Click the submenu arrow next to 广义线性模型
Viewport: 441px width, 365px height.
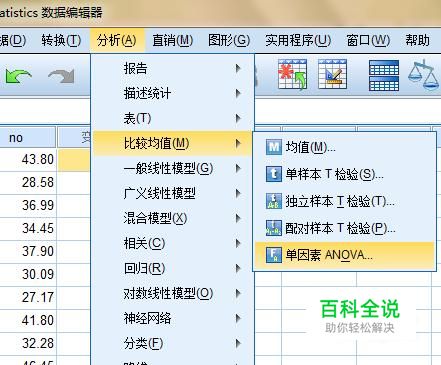[238, 193]
